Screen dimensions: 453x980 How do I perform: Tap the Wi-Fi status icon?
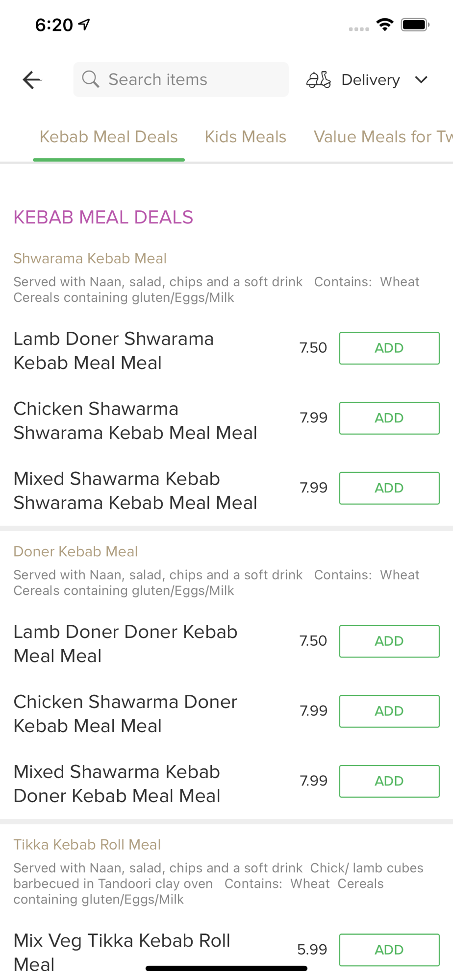point(385,24)
